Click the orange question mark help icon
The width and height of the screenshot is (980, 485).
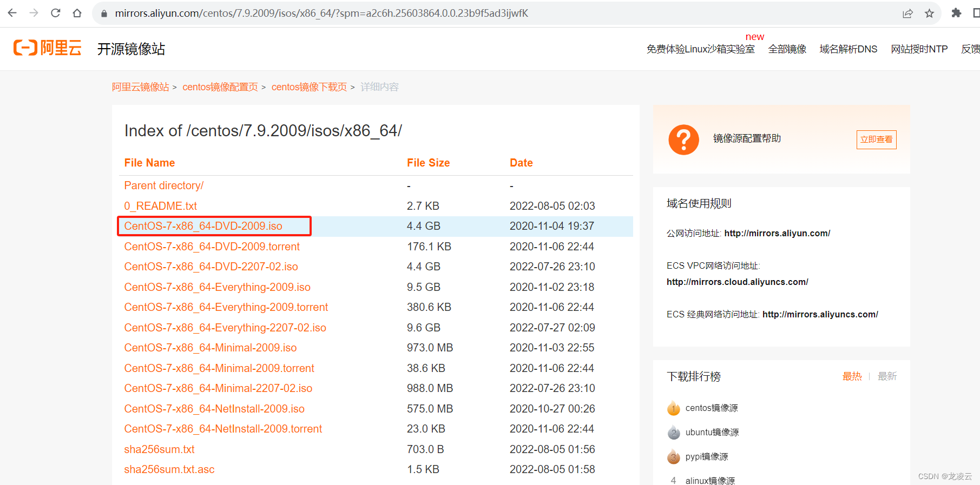coord(683,139)
